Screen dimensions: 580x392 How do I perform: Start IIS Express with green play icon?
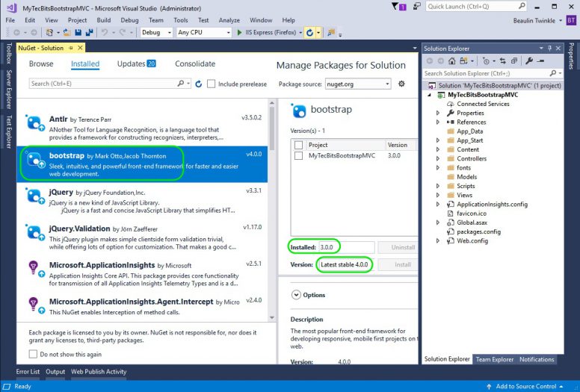click(239, 33)
